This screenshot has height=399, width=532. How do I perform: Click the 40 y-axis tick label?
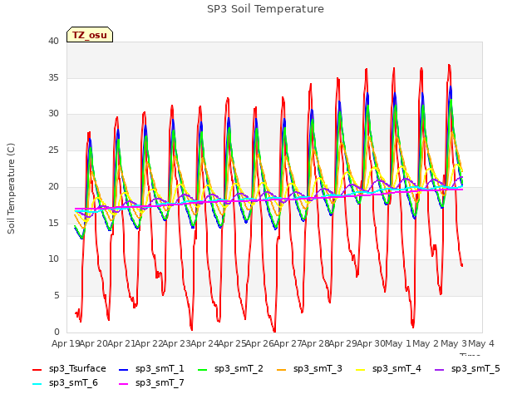coord(53,41)
